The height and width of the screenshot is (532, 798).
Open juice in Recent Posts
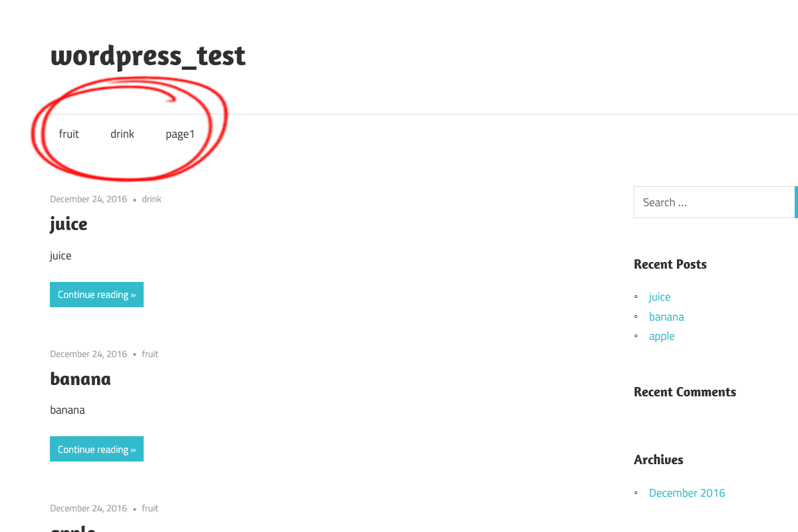pos(660,297)
